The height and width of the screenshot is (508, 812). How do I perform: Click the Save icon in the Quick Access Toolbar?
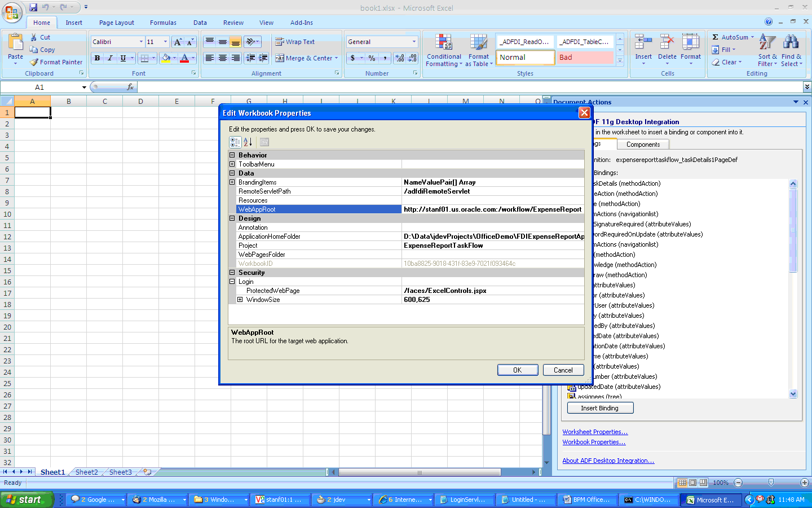pos(33,7)
